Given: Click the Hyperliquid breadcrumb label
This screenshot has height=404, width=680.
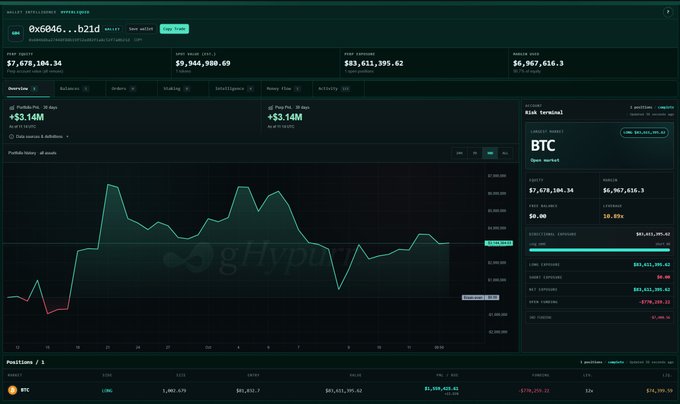Looking at the screenshot, I should tap(75, 12).
